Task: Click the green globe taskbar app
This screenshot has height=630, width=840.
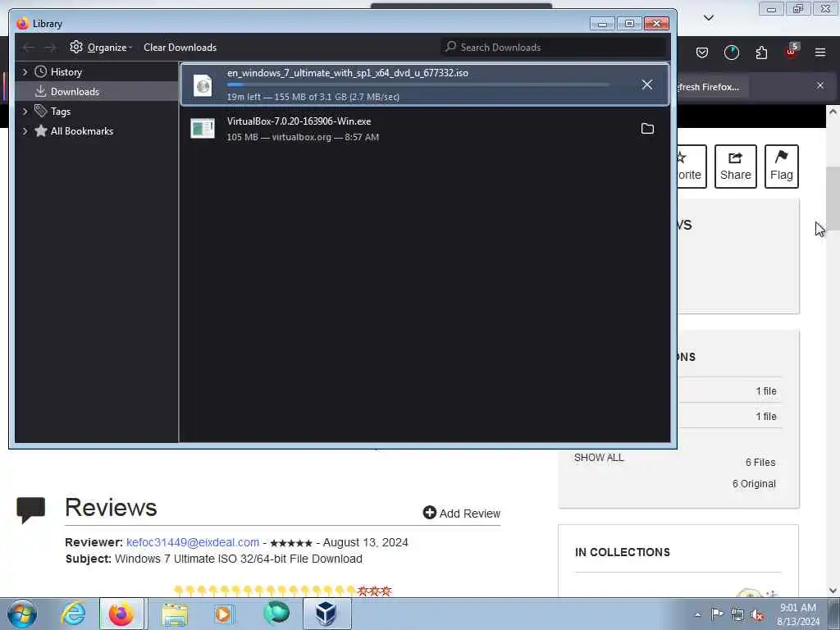Action: (x=276, y=614)
